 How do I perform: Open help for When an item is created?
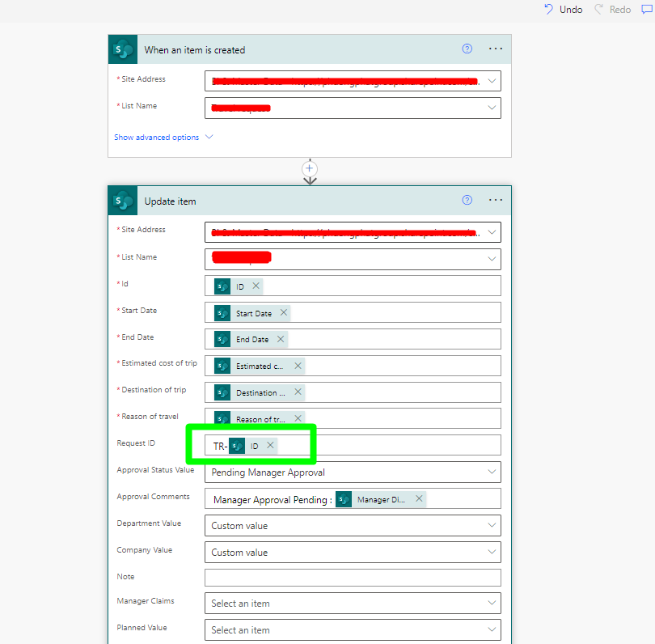tap(467, 49)
